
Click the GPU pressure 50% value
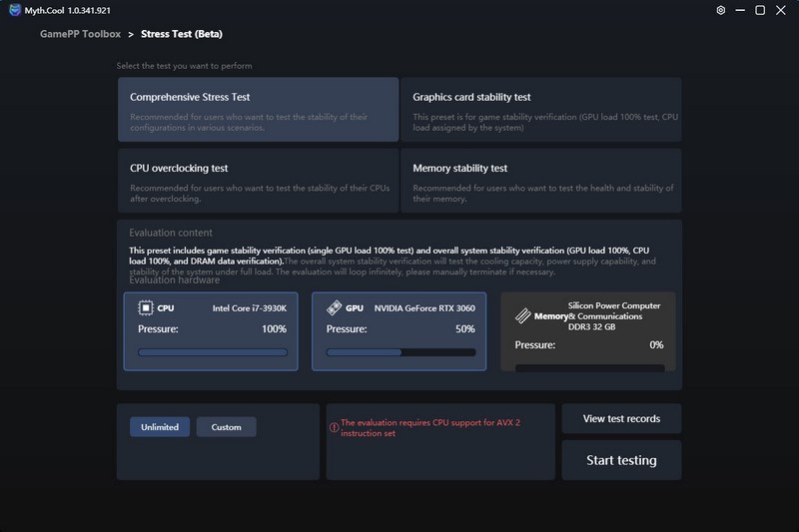tap(465, 328)
